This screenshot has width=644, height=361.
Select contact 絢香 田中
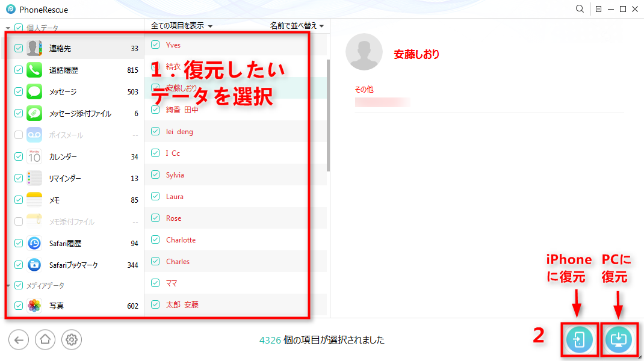click(x=182, y=110)
